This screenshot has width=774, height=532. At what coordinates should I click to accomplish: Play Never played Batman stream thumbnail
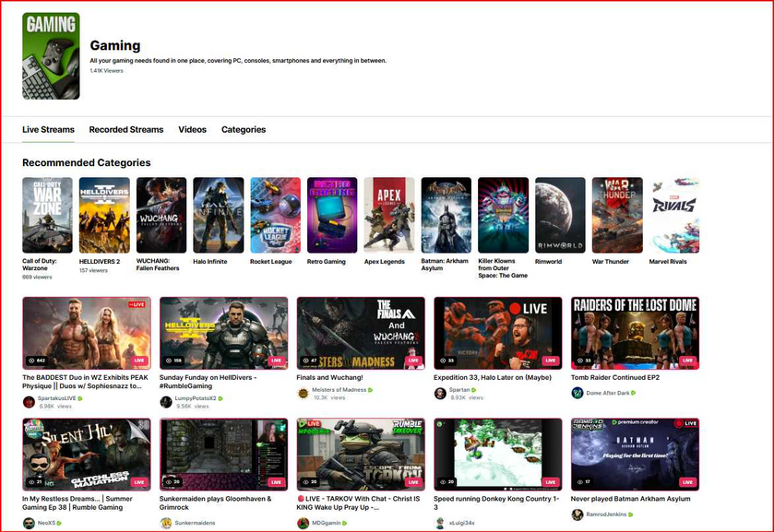[x=636, y=455]
